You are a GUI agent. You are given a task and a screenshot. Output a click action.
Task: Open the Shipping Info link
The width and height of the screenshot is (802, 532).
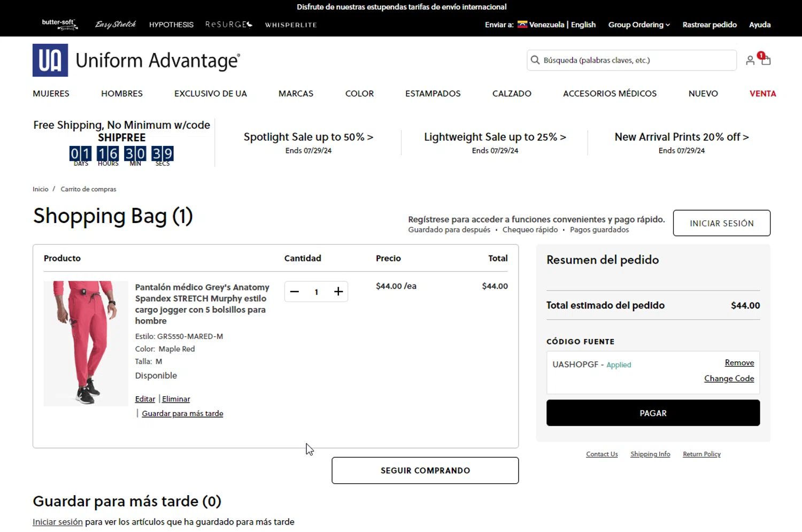pos(650,454)
